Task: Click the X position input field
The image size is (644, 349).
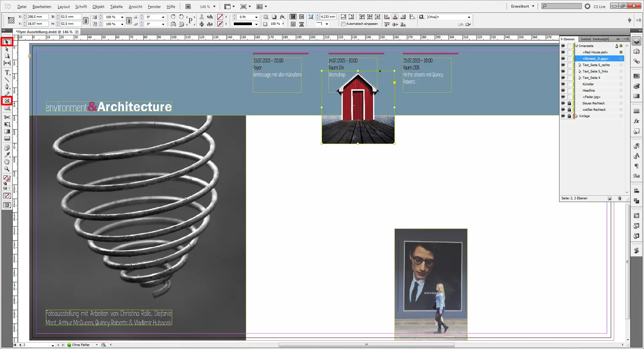Action: (37, 17)
